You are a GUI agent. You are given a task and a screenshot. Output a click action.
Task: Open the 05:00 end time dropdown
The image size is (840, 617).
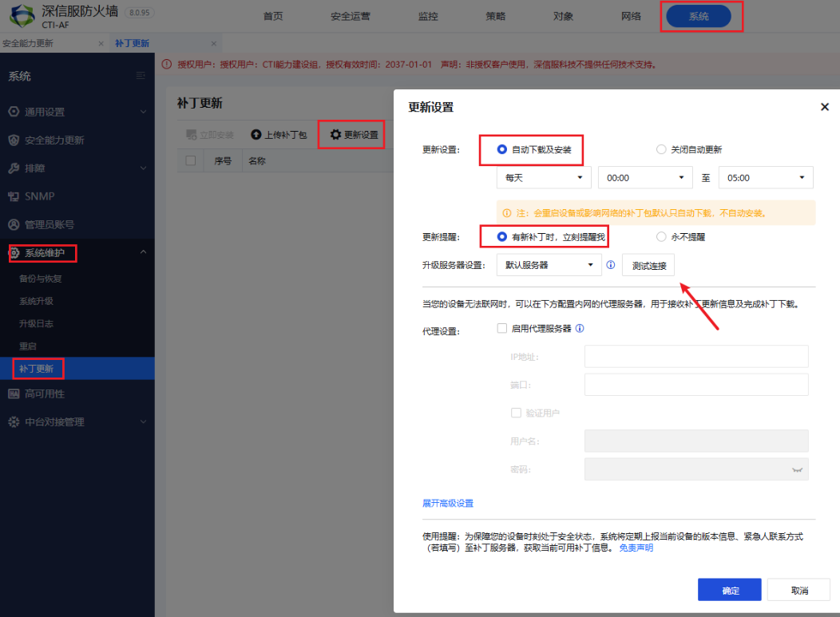tap(765, 178)
